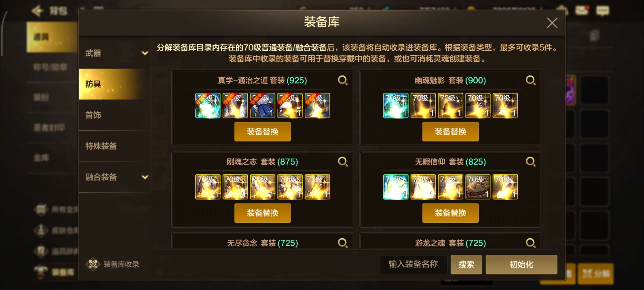This screenshot has width=644, height=290.
Task: Open search icon of 刚魂之志 set
Action: tap(343, 162)
